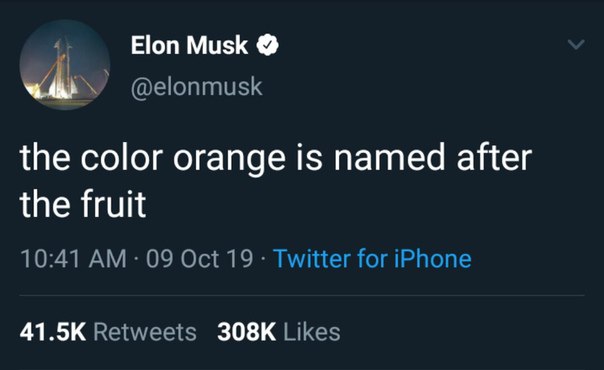604x370 pixels.
Task: Click the word "after" in the tweet text
Action: tap(494, 157)
